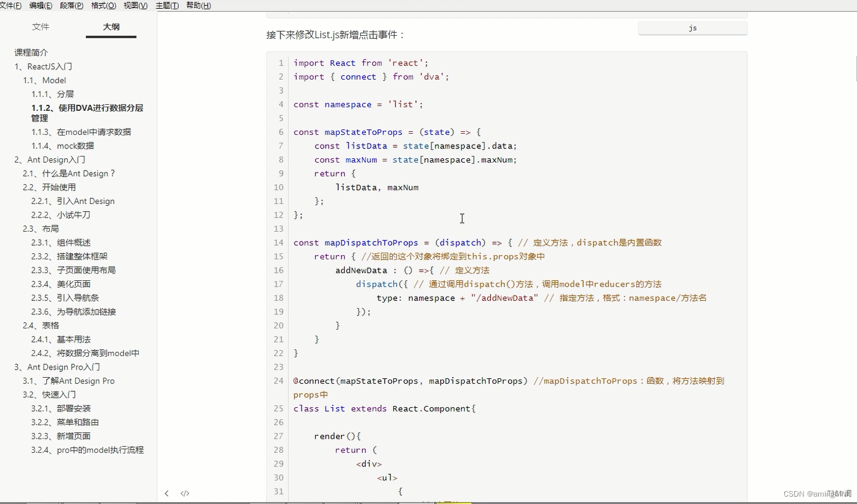The width and height of the screenshot is (857, 504).
Task: Click the @connect(mapStateToProps, mapDispatchToProps) line
Action: pyautogui.click(x=509, y=388)
